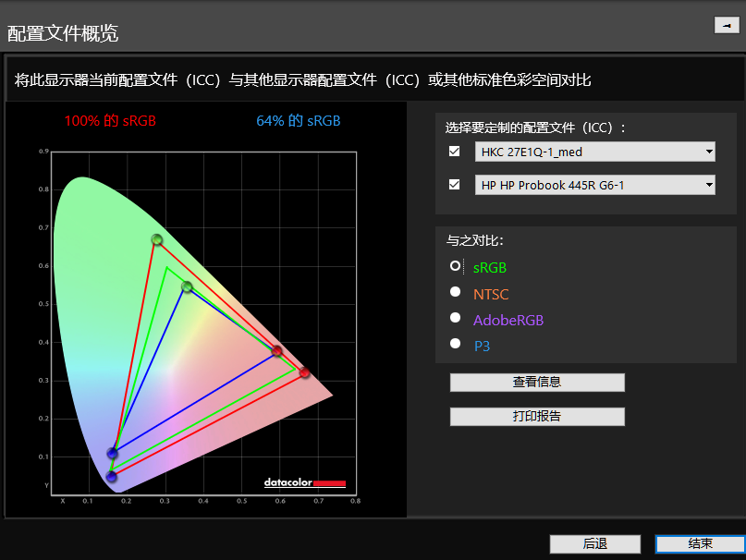The height and width of the screenshot is (560, 746).
Task: Select the NTSC comparison radio button
Action: coord(456,292)
